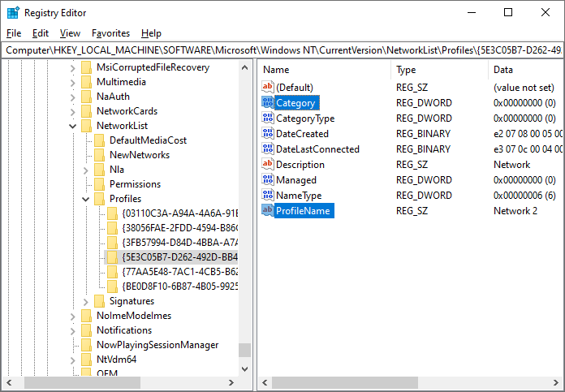565x392 pixels.
Task: Open the Edit menu
Action: click(x=41, y=33)
